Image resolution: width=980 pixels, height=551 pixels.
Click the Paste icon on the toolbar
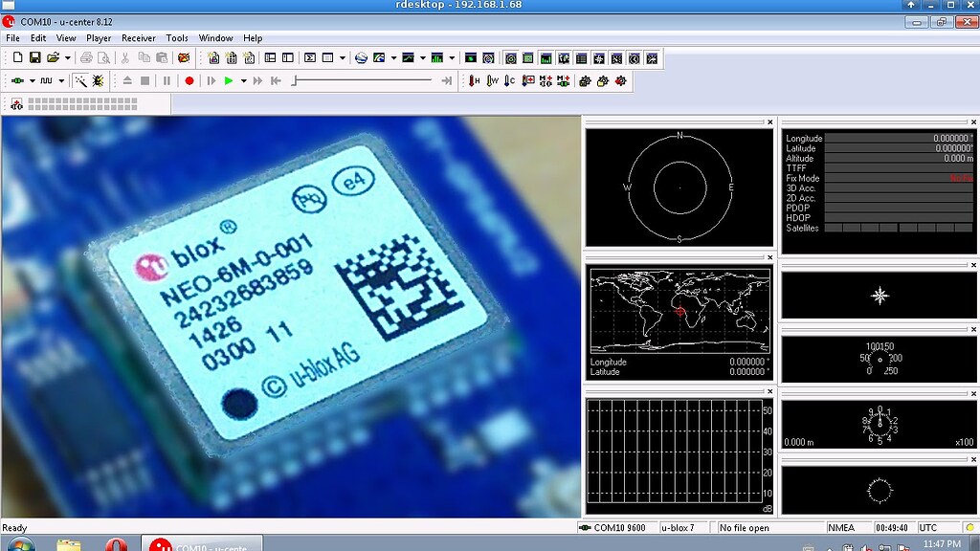pyautogui.click(x=161, y=57)
